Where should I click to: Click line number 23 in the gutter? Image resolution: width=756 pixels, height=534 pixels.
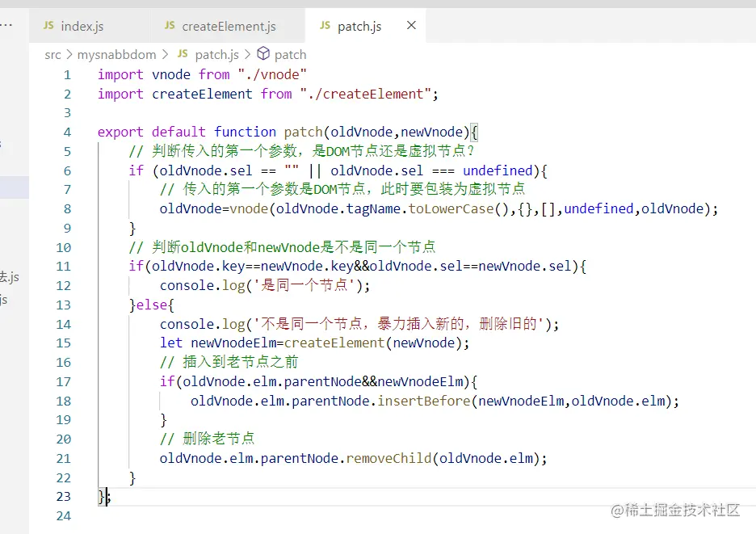[64, 497]
